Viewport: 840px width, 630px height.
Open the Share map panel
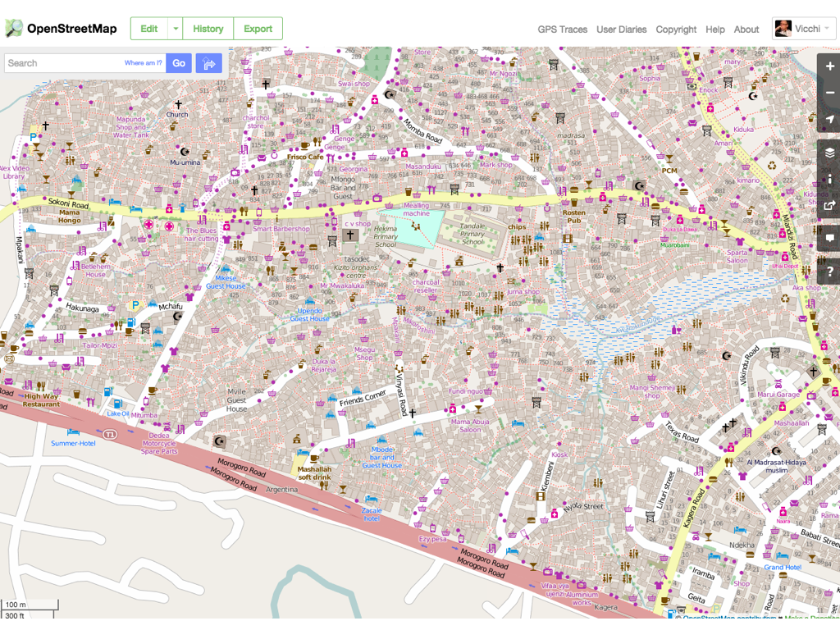(x=830, y=205)
